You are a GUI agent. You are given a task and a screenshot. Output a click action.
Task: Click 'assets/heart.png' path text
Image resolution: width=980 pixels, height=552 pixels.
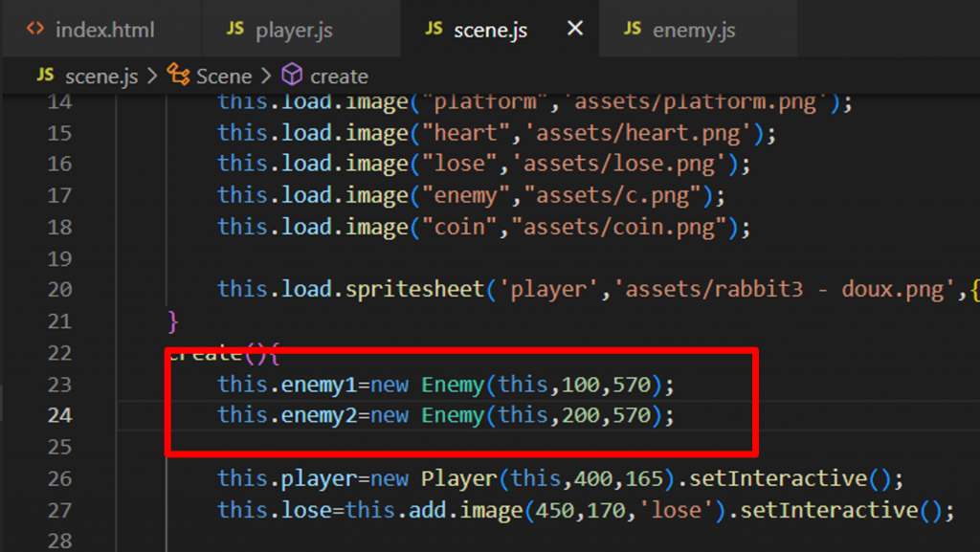click(638, 133)
